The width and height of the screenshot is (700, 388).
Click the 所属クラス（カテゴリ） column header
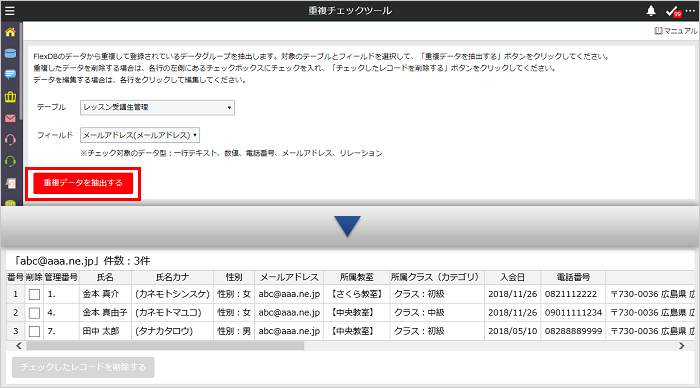pos(437,277)
